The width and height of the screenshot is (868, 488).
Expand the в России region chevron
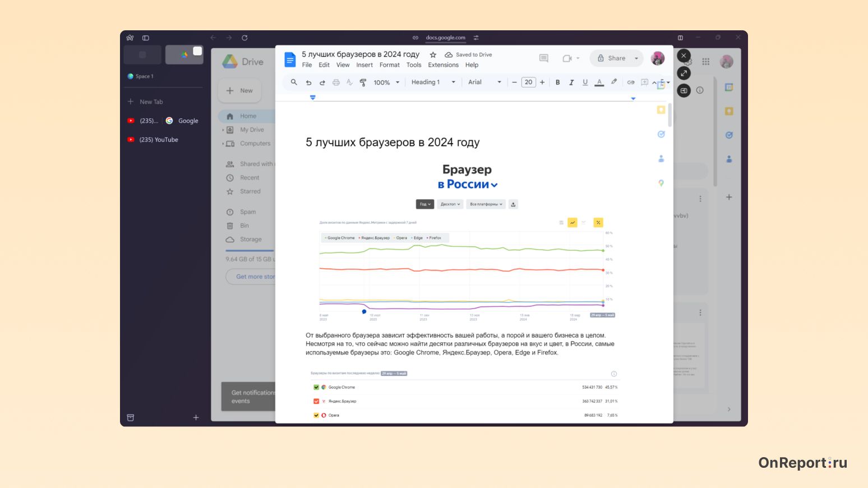(494, 185)
